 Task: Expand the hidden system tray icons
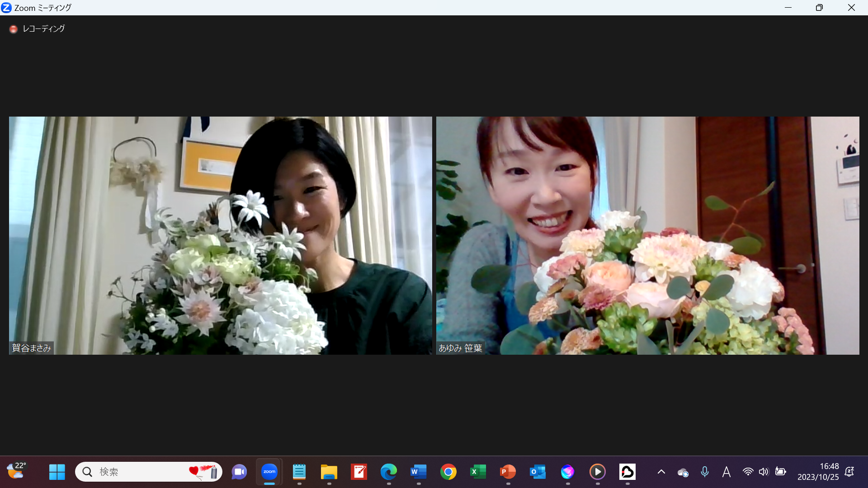pos(661,472)
